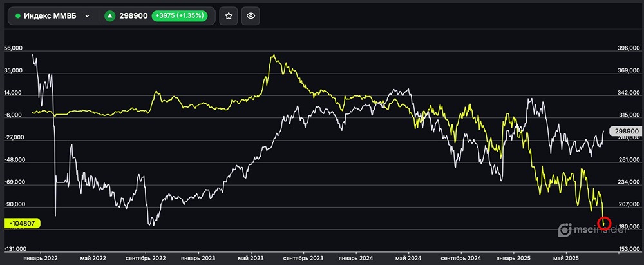The image size is (644, 265).
Task: Click the январь 2022 date label
Action: (40, 258)
